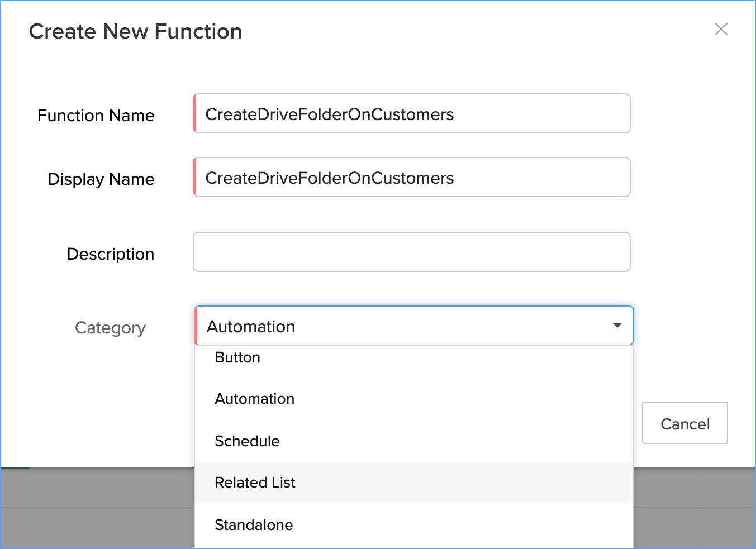
Task: Click the Function Name label
Action: click(96, 116)
